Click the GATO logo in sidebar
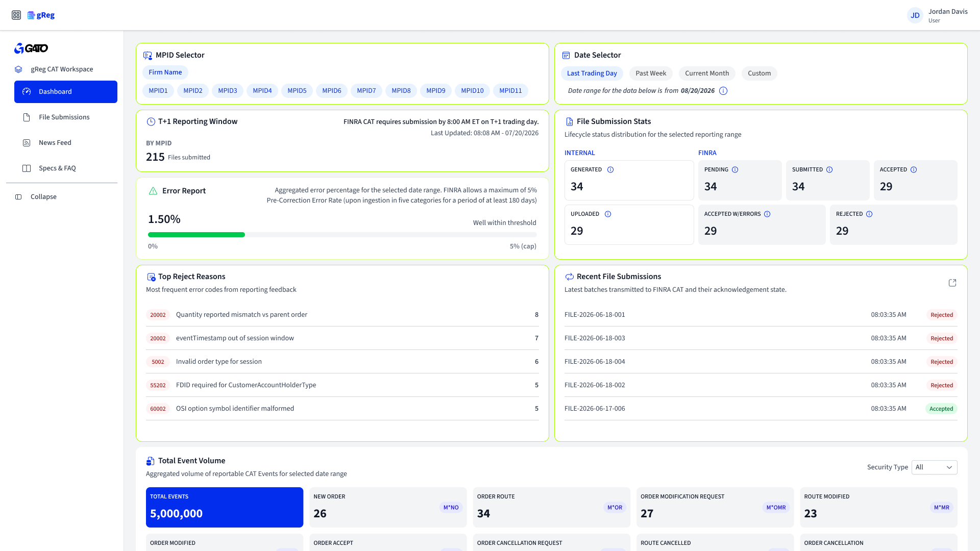Viewport: 980px width, 551px height. coord(31,48)
